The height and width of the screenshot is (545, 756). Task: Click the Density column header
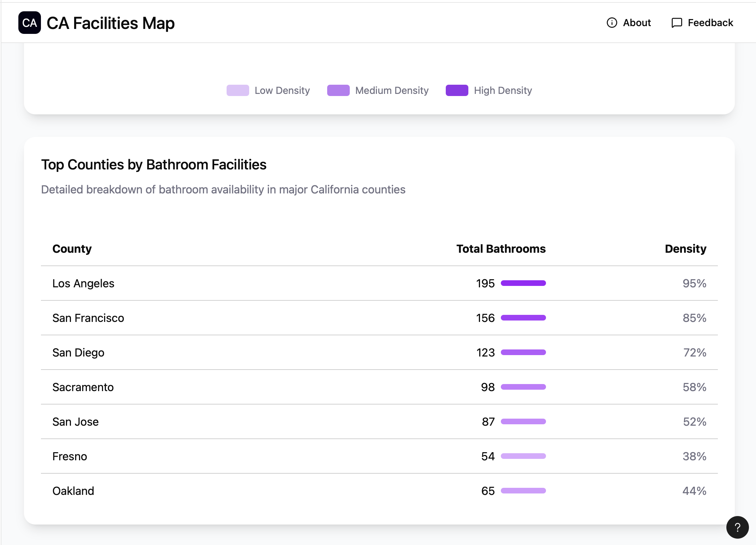685,249
